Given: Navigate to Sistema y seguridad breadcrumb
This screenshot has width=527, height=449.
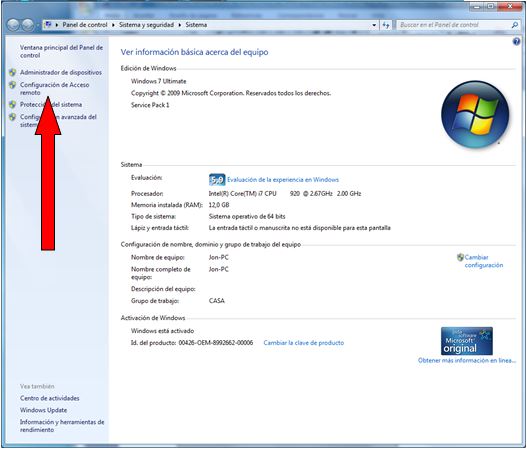Looking at the screenshot, I should [x=146, y=25].
